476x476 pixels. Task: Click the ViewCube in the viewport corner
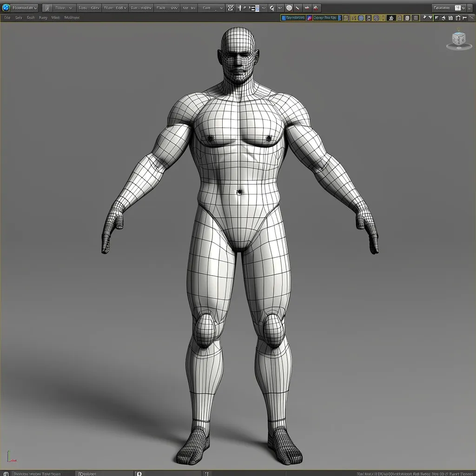point(458,41)
